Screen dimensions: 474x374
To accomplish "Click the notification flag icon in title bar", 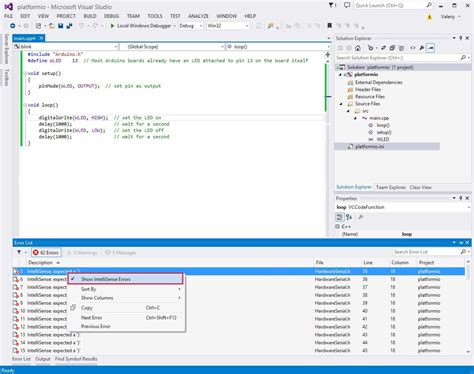I will click(x=332, y=5).
